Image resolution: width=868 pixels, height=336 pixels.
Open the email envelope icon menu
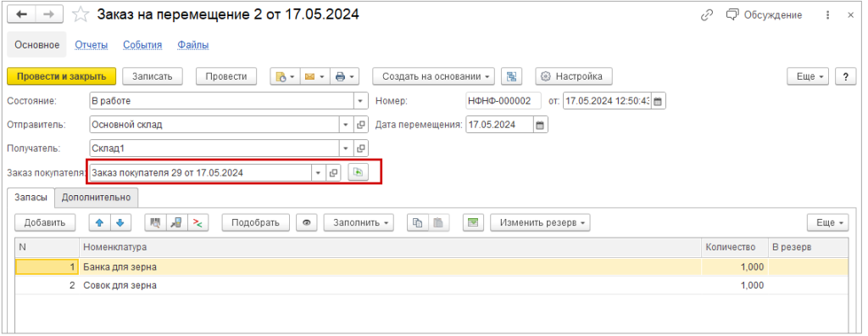click(x=314, y=76)
